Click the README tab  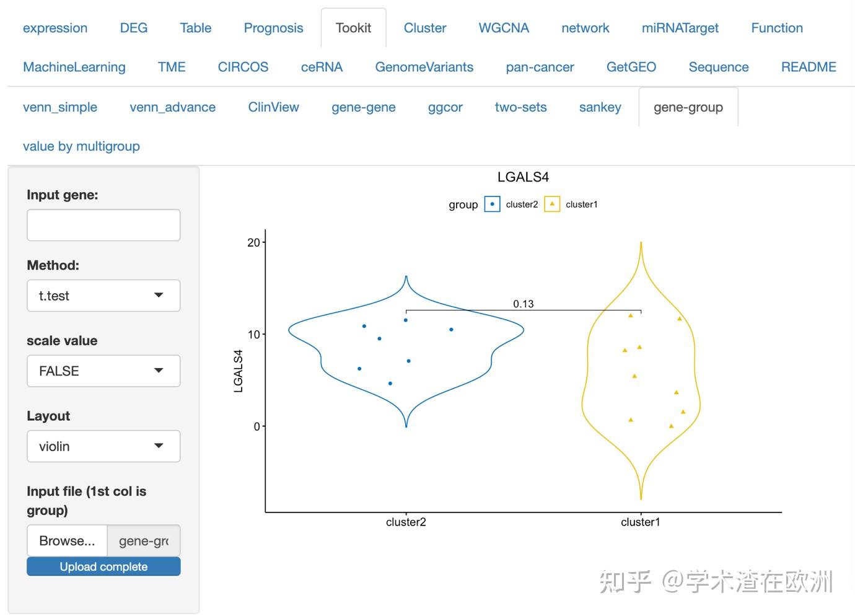pos(808,67)
